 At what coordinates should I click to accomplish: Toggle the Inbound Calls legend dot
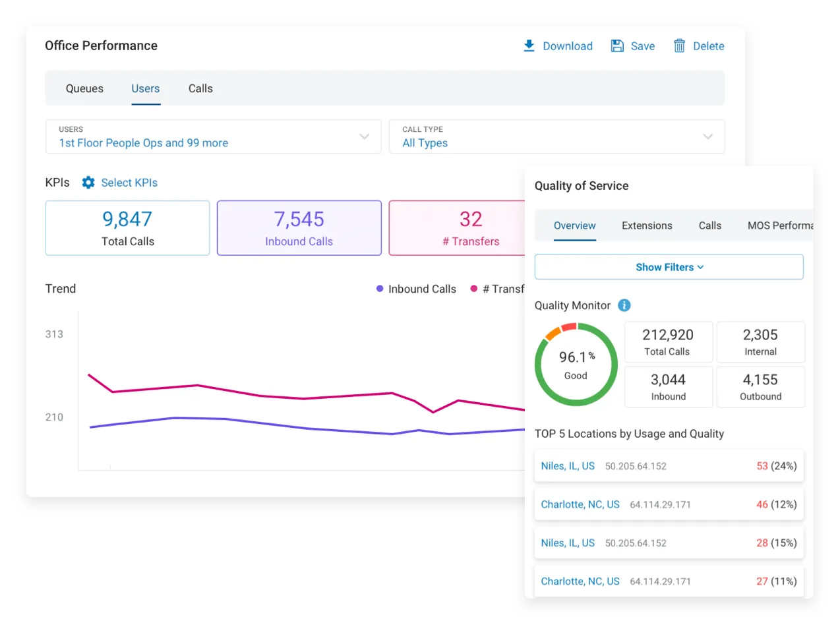click(x=380, y=289)
